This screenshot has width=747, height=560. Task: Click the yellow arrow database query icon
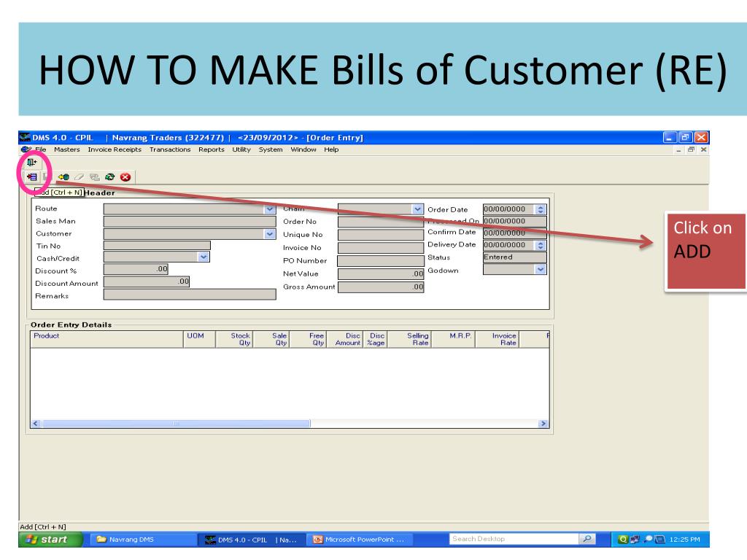(63, 177)
